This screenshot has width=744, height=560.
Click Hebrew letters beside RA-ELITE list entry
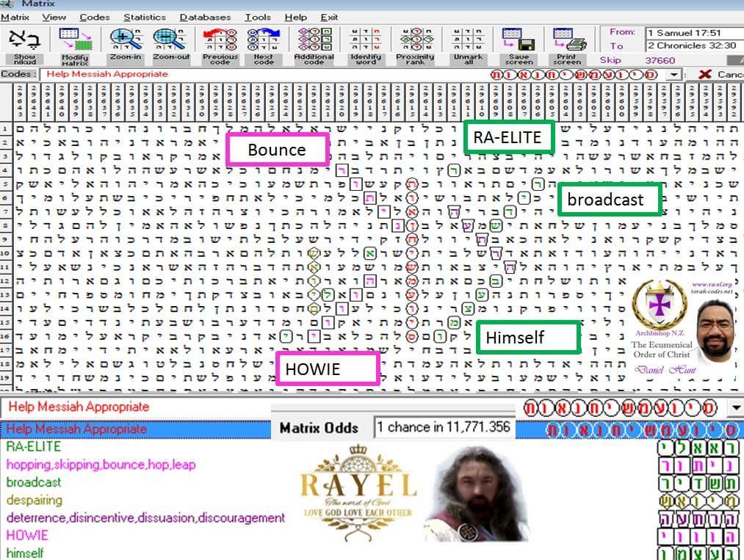tap(698, 448)
